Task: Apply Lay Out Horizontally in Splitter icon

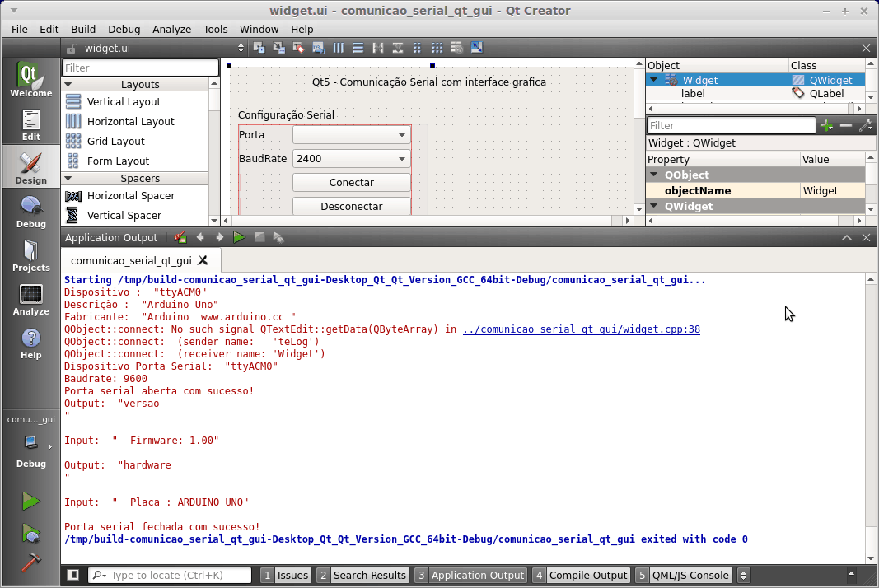Action: [378, 49]
